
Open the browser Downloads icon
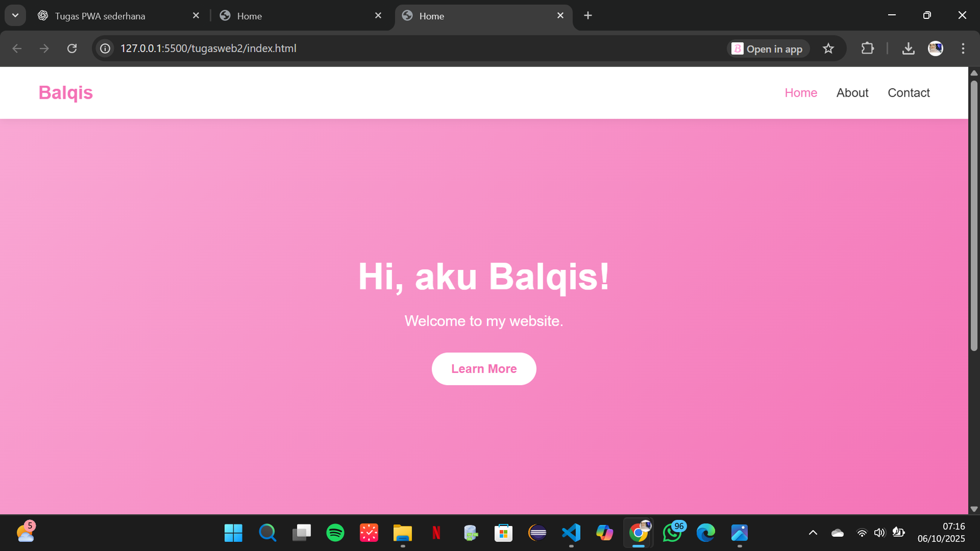point(908,48)
